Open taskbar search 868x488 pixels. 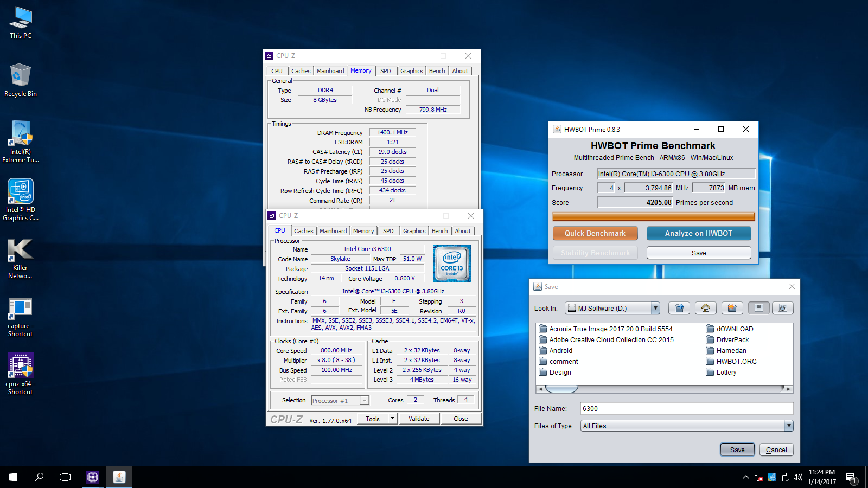(39, 477)
